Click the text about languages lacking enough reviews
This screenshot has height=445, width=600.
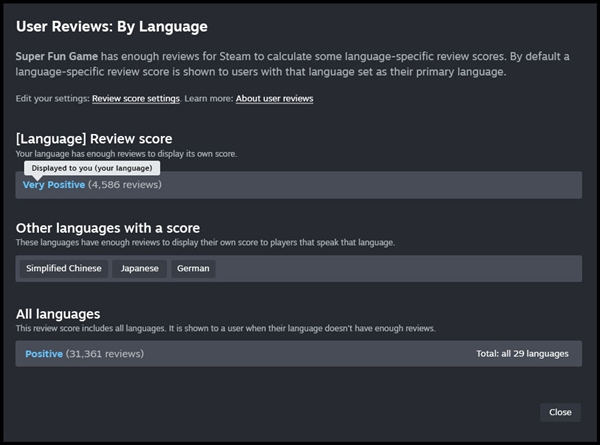226,328
